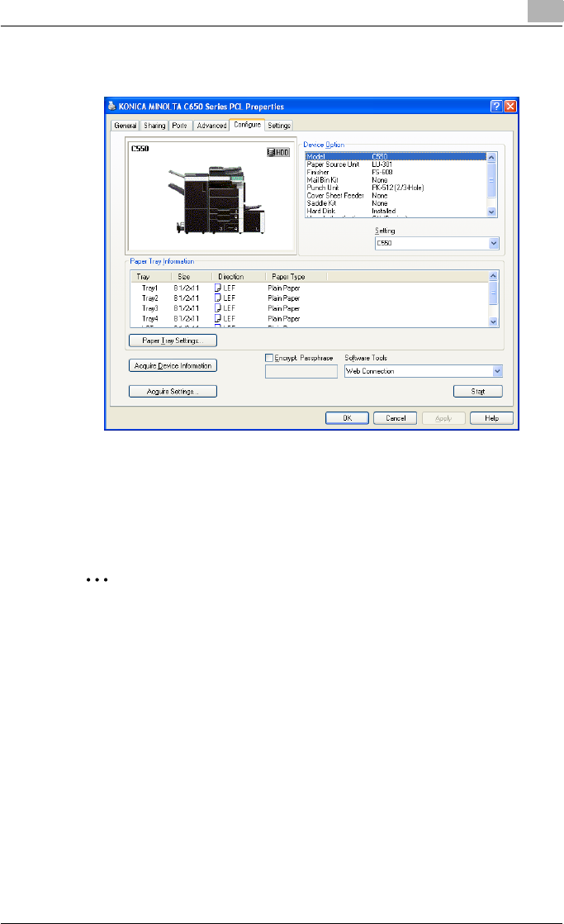Select the Configure tab
The image size is (564, 924).
pos(247,124)
